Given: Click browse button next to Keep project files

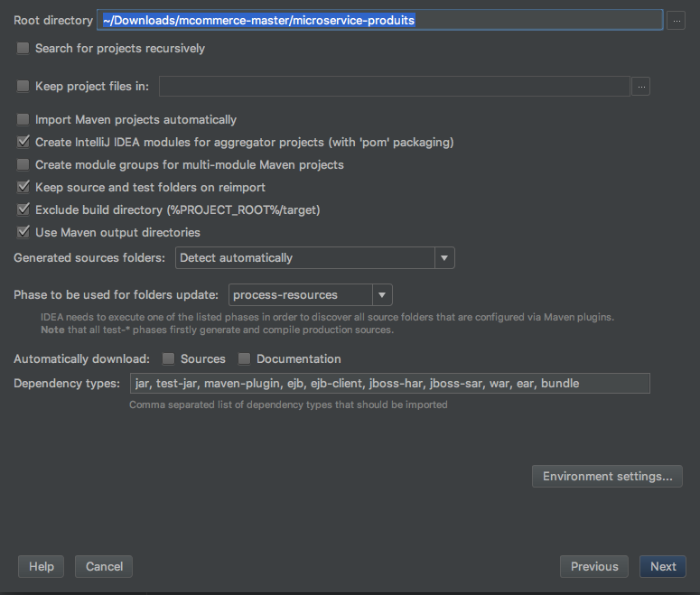Looking at the screenshot, I should [640, 87].
